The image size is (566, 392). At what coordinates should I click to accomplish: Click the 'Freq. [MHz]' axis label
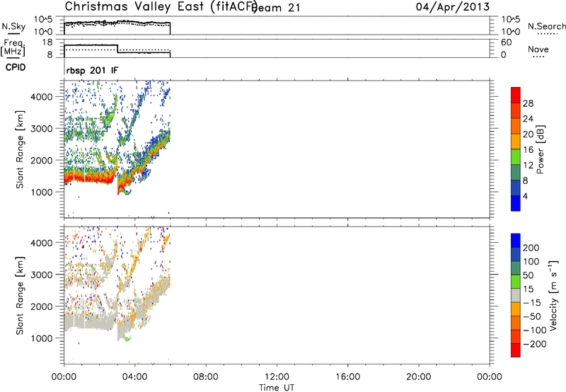click(x=13, y=48)
